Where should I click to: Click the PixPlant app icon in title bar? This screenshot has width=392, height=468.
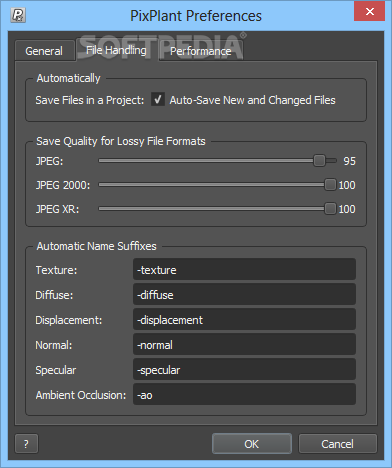pyautogui.click(x=18, y=15)
